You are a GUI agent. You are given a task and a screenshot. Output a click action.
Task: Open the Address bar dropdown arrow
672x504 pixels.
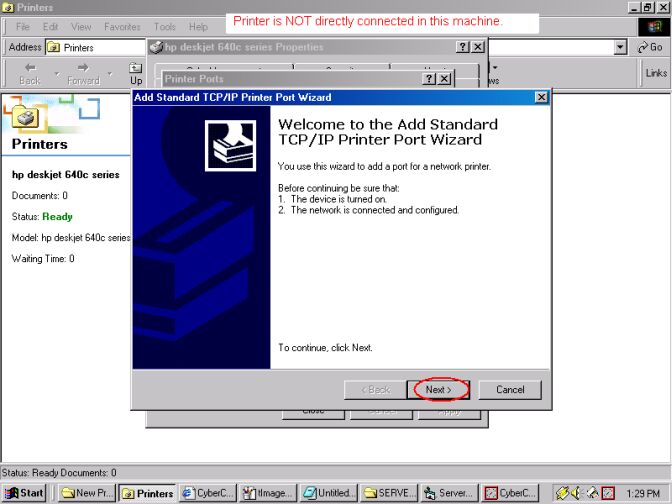pos(621,47)
